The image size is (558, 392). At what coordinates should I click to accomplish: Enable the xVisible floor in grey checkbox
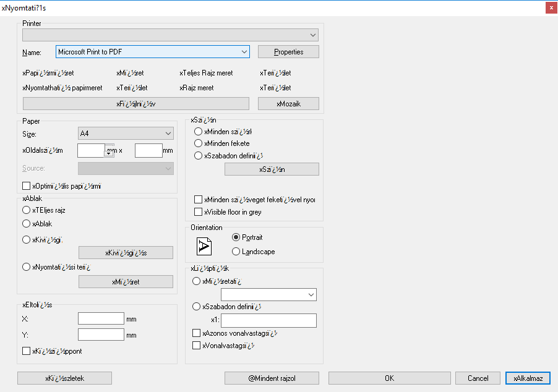[x=198, y=212]
